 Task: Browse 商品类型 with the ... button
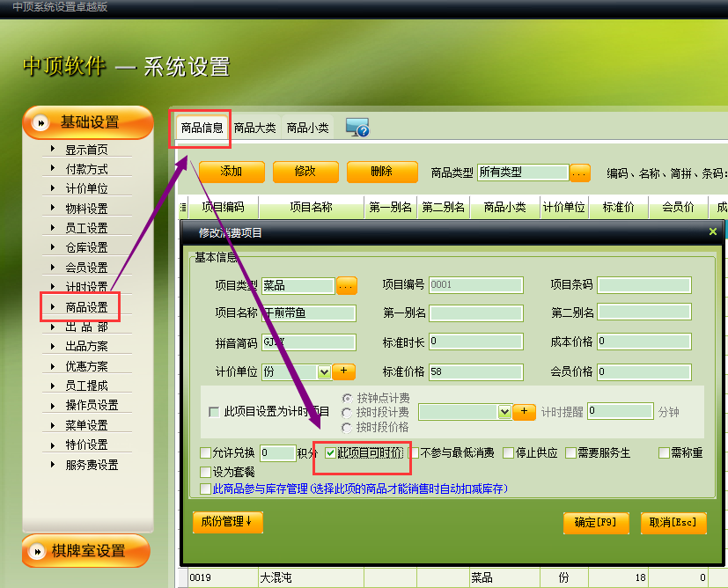(x=579, y=173)
